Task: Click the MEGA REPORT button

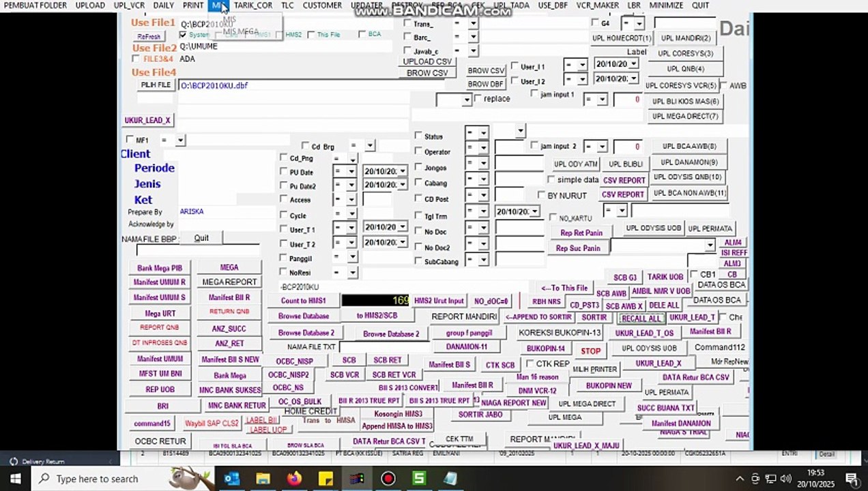Action: [x=229, y=282]
